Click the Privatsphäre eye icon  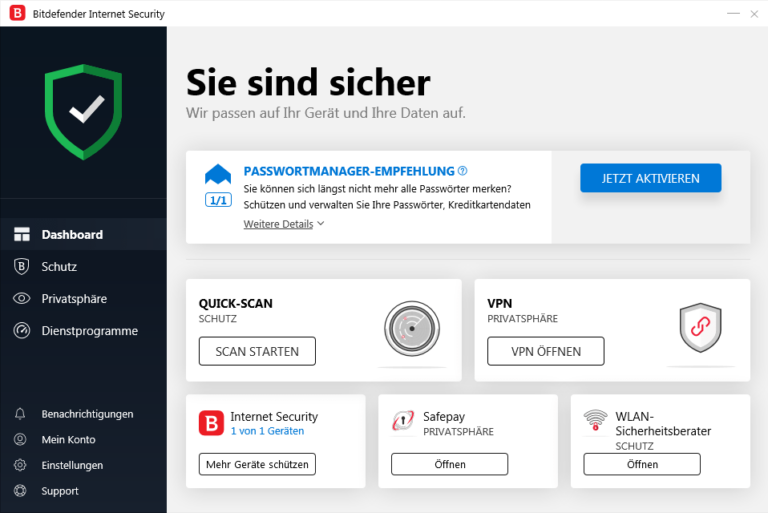22,298
